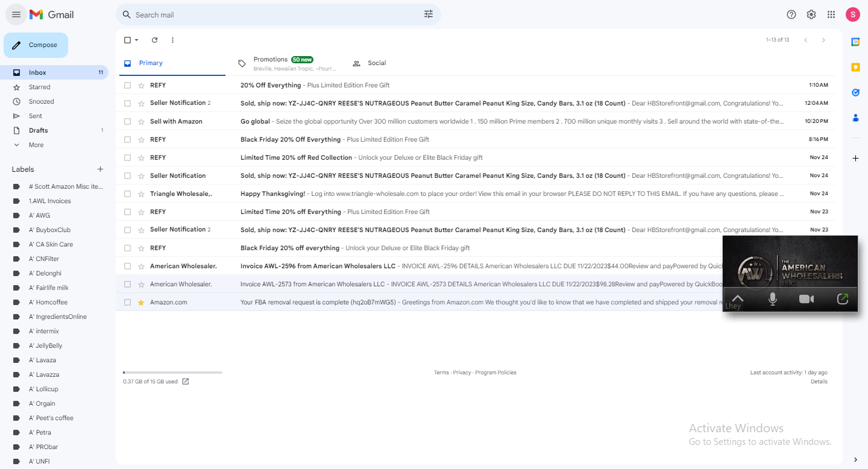Toggle camera in floating video widget
868x469 pixels.
coord(807,299)
